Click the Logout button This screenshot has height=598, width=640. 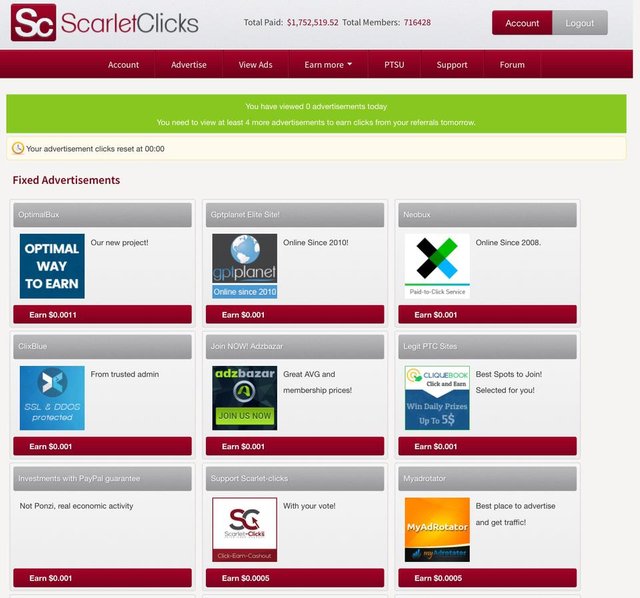580,23
